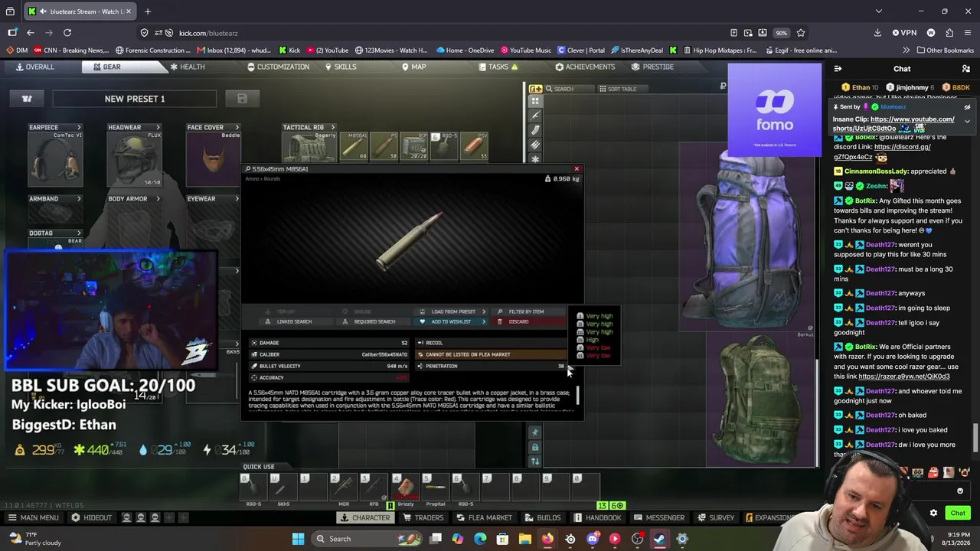This screenshot has width=980, height=551.
Task: Reload the Kick browser page
Action: pos(67,33)
